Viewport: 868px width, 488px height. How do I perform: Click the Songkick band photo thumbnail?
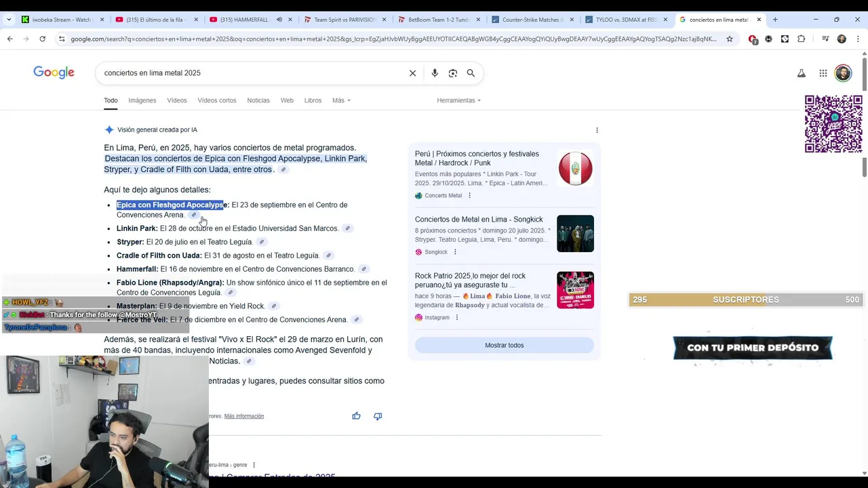click(575, 233)
